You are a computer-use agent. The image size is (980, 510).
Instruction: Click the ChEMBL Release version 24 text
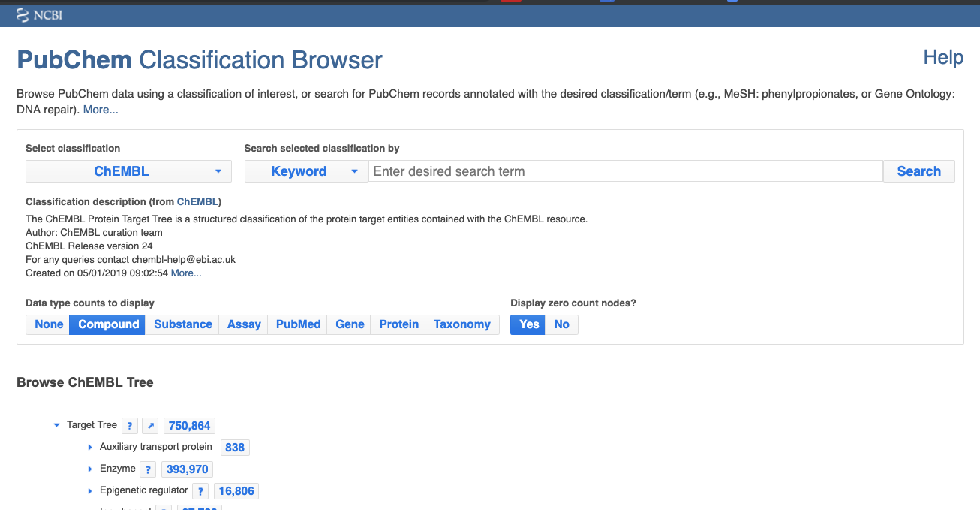[89, 246]
